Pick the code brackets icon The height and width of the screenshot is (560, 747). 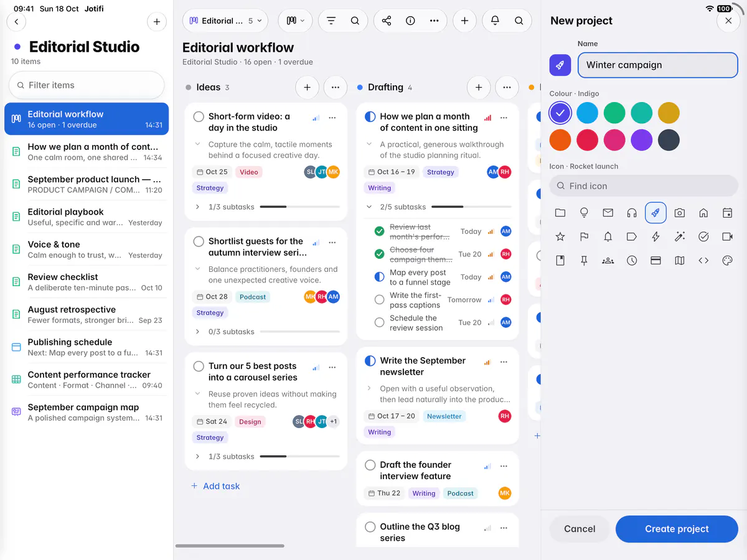tap(703, 261)
